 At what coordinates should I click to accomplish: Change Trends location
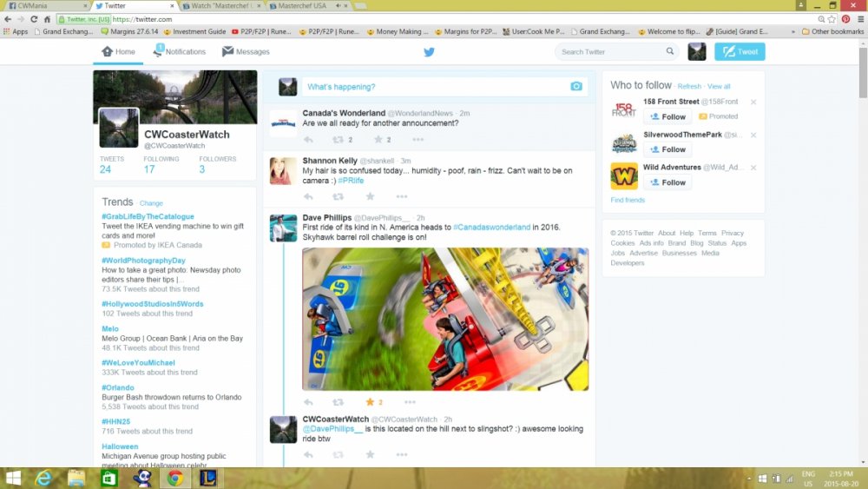151,203
